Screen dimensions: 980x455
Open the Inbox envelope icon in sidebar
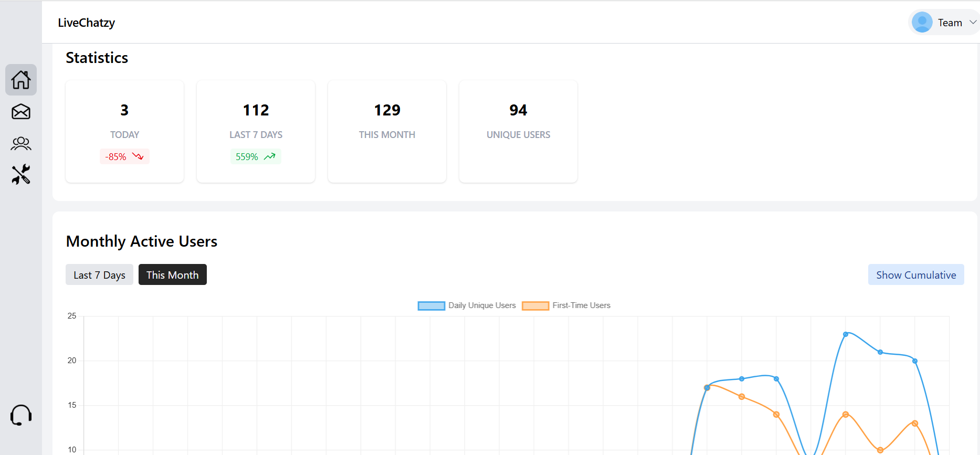[21, 111]
